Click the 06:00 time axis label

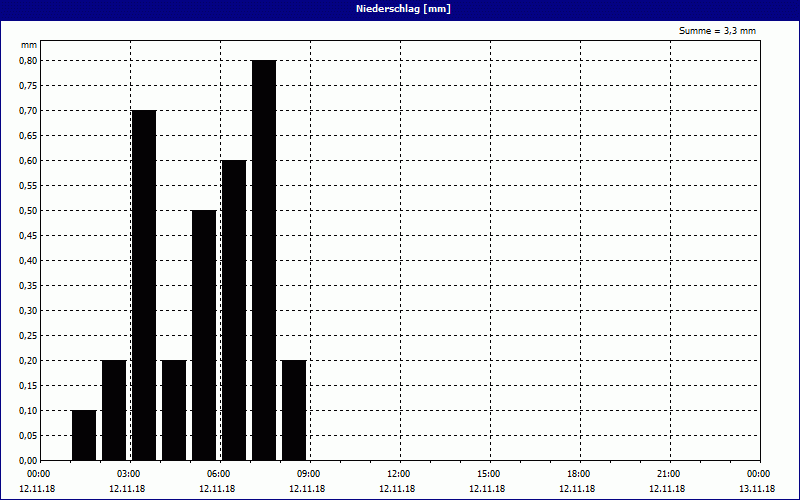[218, 474]
